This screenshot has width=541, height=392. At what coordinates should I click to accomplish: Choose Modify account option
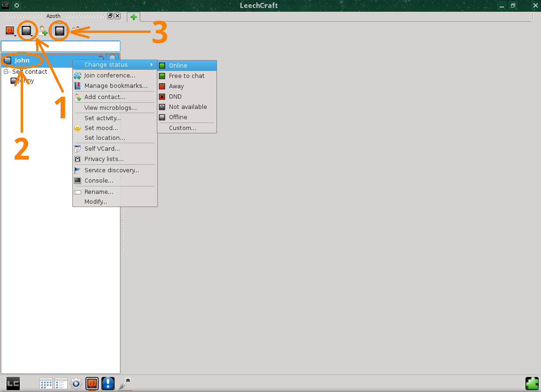click(x=115, y=202)
